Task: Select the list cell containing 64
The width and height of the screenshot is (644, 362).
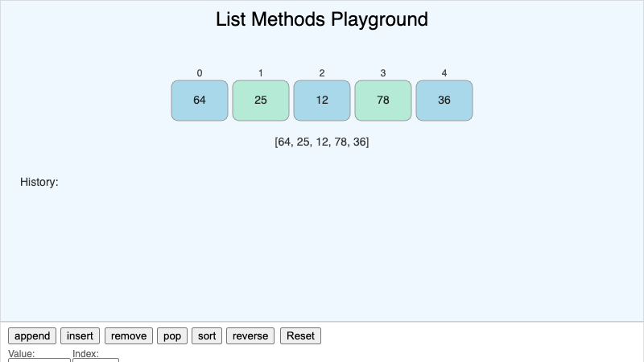Action: (200, 101)
